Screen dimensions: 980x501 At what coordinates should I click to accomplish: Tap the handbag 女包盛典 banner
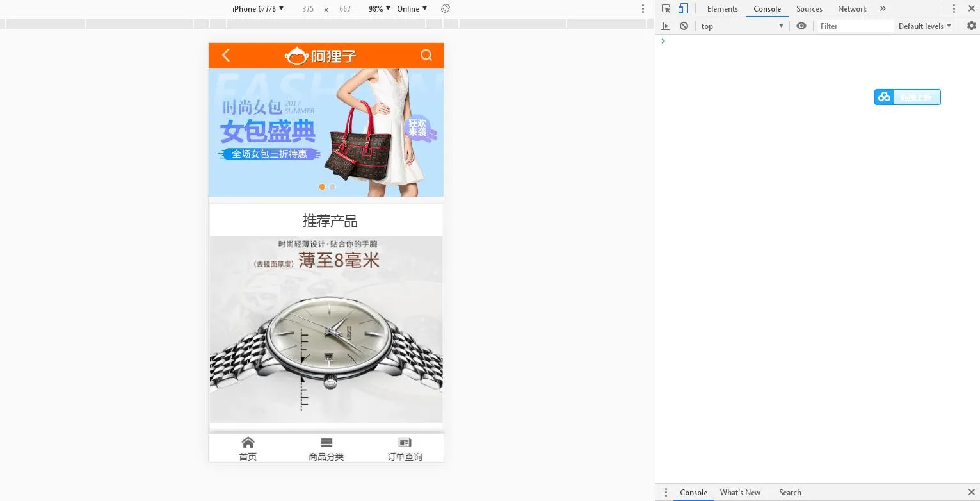point(326,132)
